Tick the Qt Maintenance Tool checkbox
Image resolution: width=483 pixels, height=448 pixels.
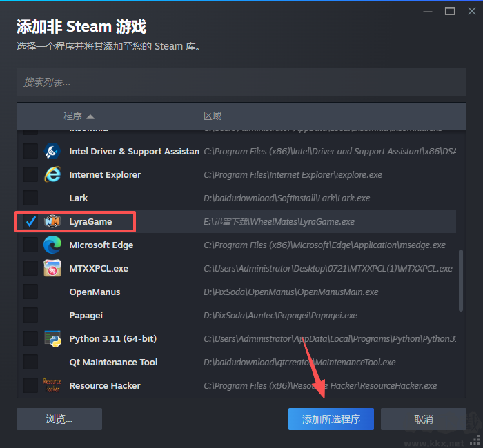pyautogui.click(x=30, y=362)
